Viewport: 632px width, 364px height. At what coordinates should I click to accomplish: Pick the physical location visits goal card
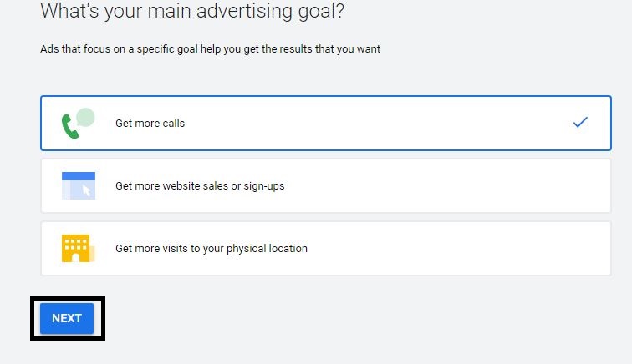[x=326, y=248]
